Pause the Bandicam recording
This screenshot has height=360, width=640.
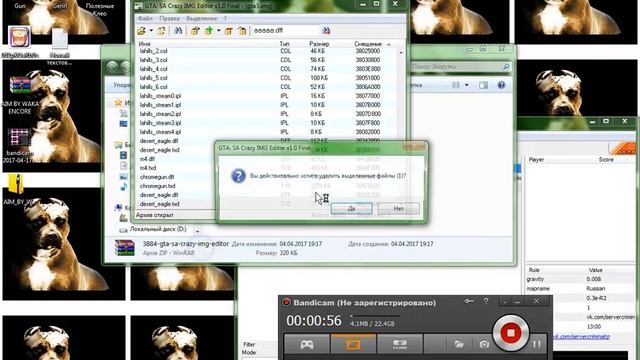(537, 344)
